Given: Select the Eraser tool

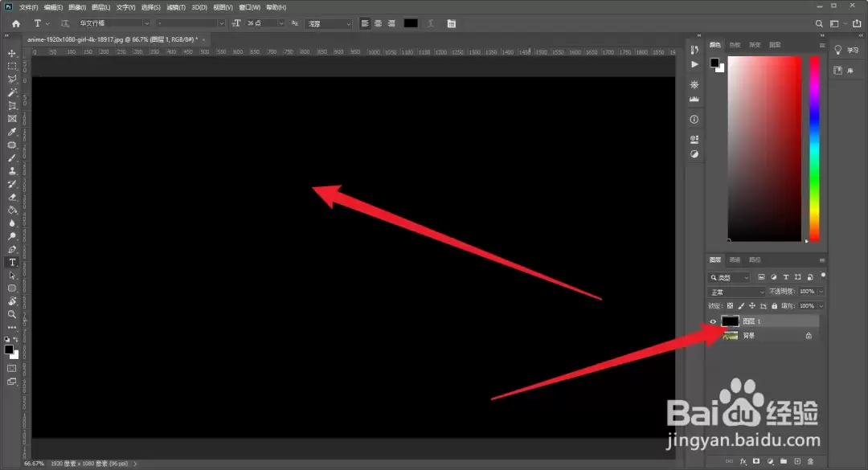Looking at the screenshot, I should tap(11, 197).
